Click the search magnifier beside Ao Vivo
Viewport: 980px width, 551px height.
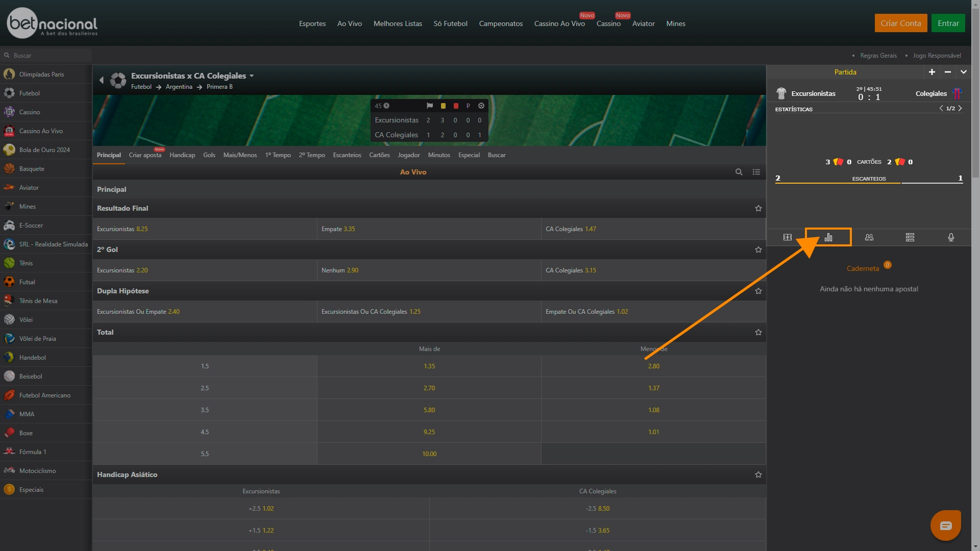tap(739, 172)
